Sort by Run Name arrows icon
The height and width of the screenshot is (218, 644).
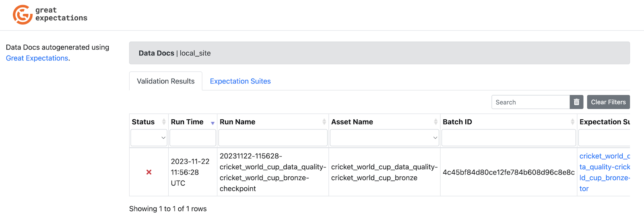(x=324, y=122)
